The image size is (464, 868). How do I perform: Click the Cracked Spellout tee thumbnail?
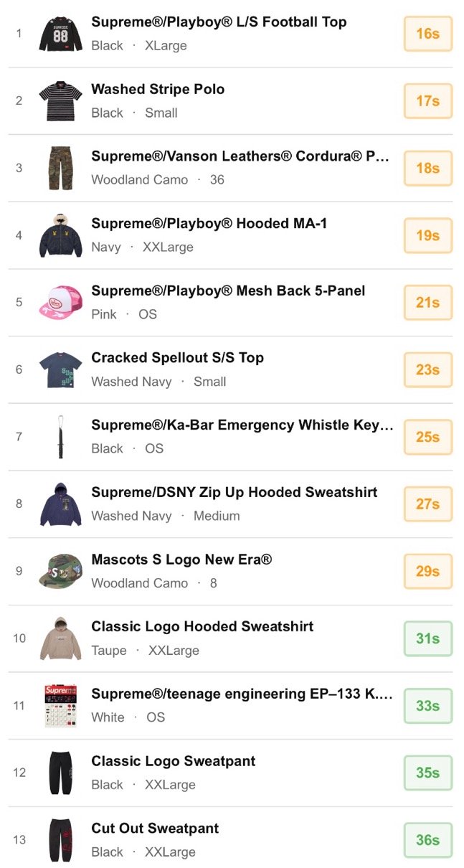[x=60, y=369]
